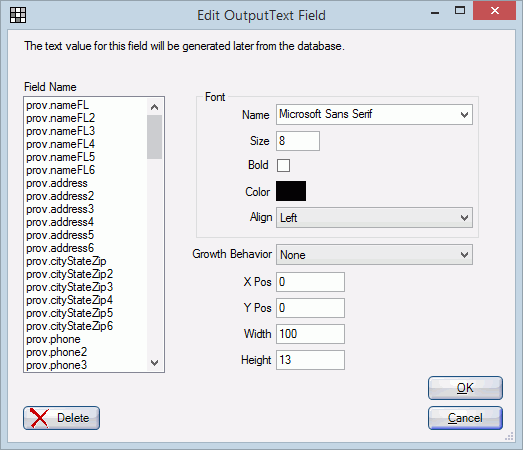Confirm with the OK button
Image resolution: width=523 pixels, height=450 pixels.
coord(465,388)
